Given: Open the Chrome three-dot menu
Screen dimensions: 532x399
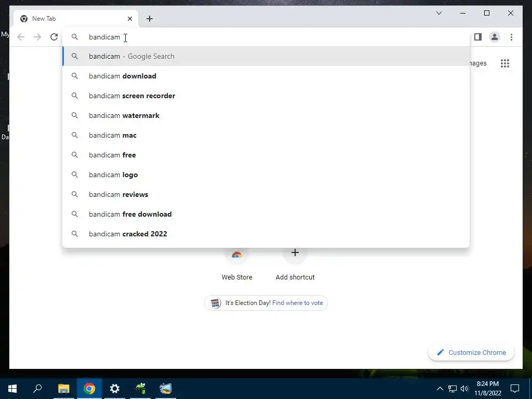Looking at the screenshot, I should point(511,37).
